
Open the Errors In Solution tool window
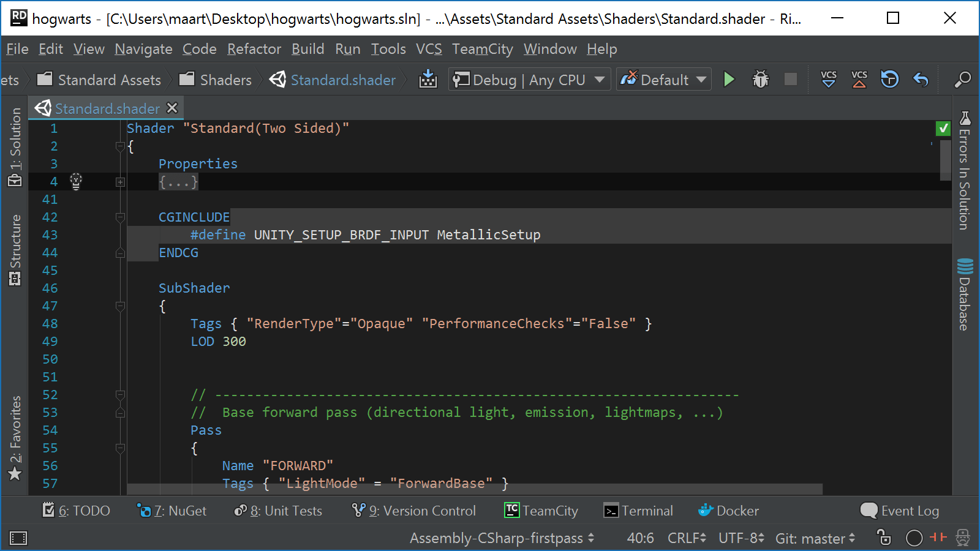coord(965,171)
